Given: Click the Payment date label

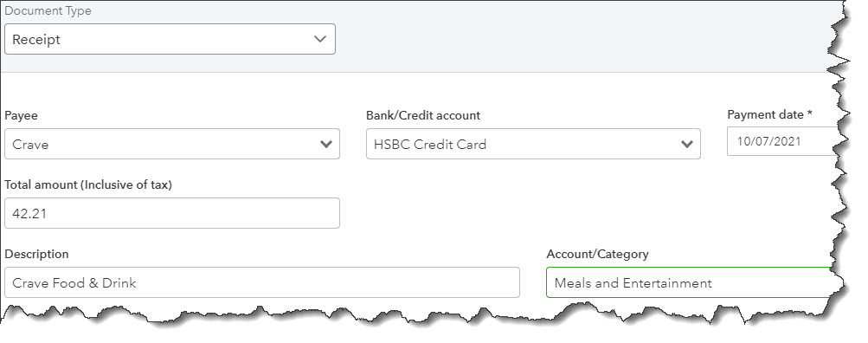Looking at the screenshot, I should click(769, 114).
